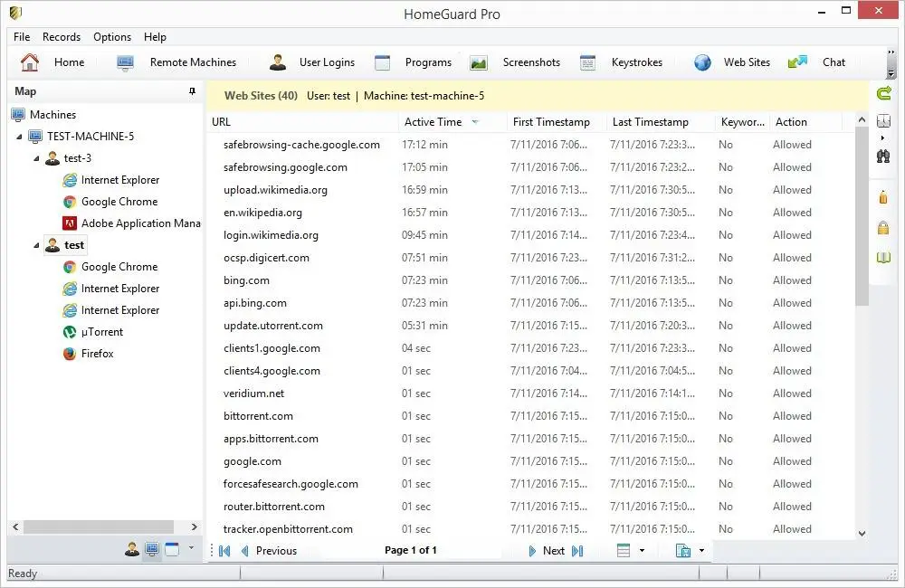The height and width of the screenshot is (588, 905).
Task: Click the open book icon in right sidebar
Action: pyautogui.click(x=883, y=257)
